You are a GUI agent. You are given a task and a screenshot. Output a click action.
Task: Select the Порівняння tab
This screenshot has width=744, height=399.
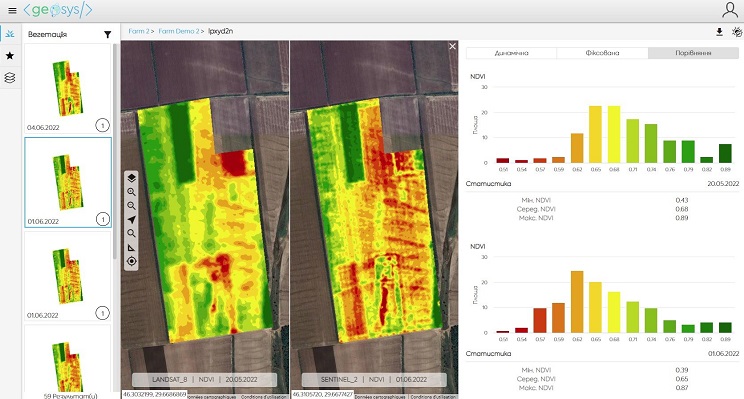click(x=693, y=53)
